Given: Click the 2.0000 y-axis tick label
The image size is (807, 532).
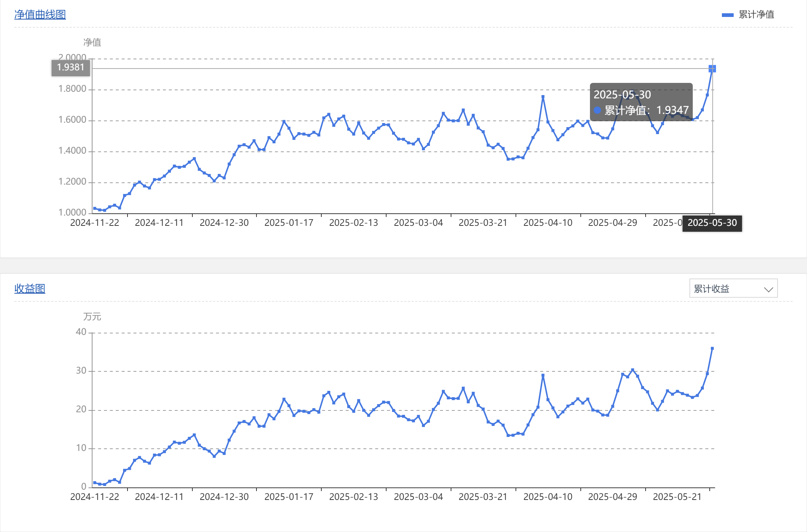Looking at the screenshot, I should click(x=72, y=57).
